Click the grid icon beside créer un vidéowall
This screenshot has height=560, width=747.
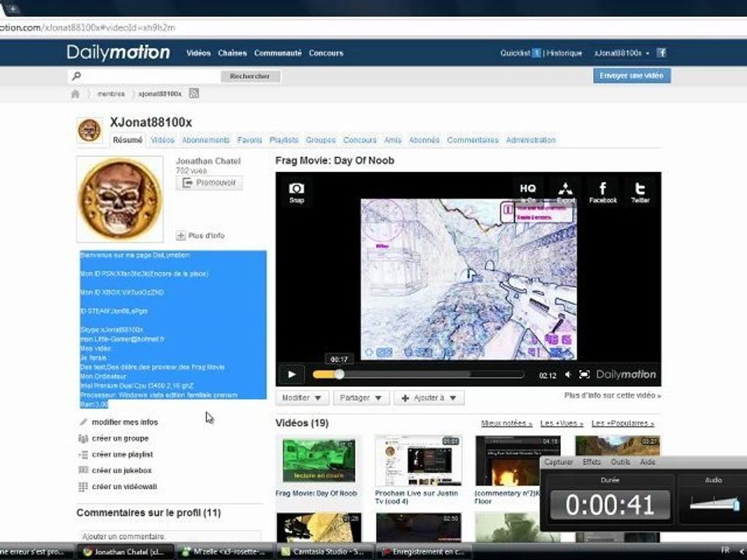83,487
